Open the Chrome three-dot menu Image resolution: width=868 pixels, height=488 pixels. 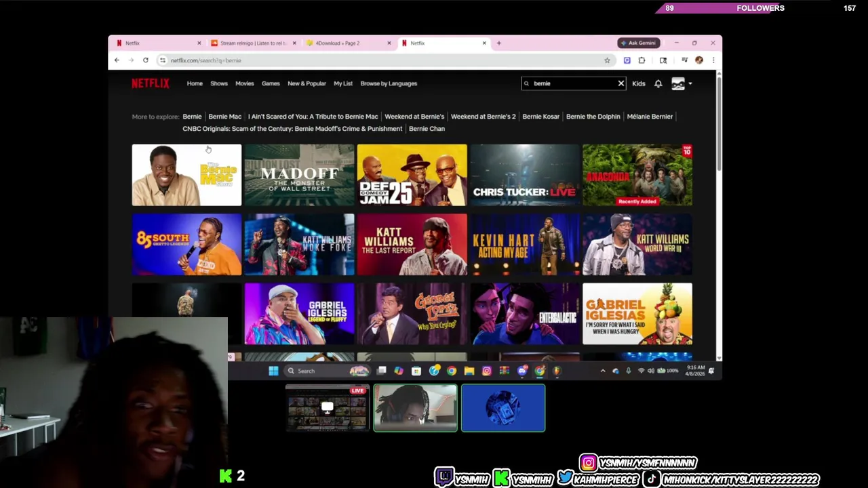713,60
